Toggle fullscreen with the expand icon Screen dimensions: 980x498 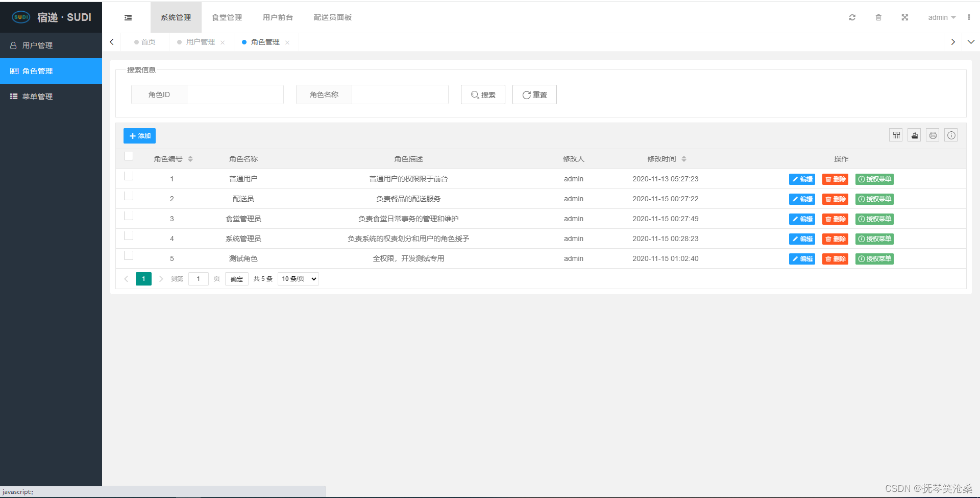tap(905, 17)
